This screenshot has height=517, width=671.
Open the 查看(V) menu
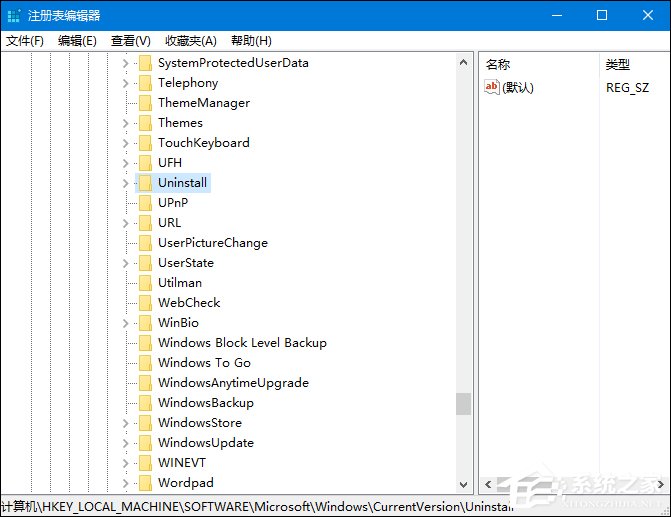coord(130,41)
